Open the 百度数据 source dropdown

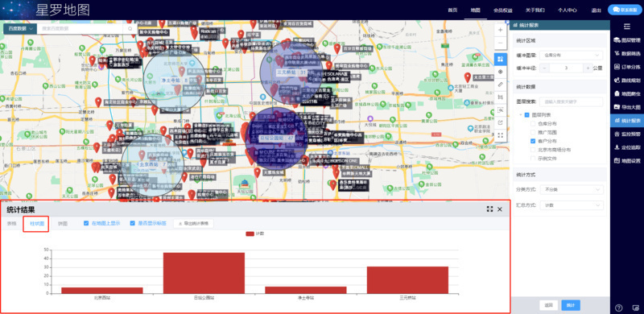(20, 29)
